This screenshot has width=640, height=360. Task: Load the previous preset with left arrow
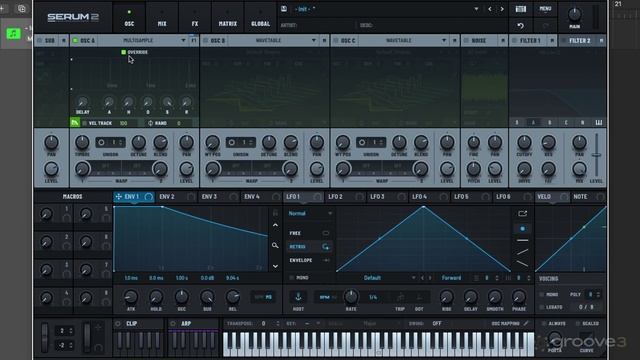click(490, 9)
